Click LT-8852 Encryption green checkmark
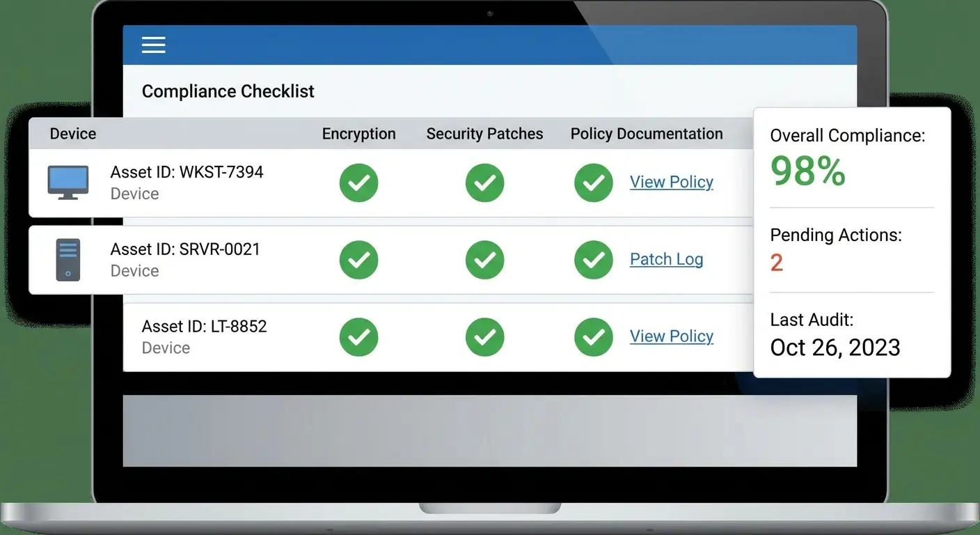Image resolution: width=980 pixels, height=535 pixels. click(358, 337)
